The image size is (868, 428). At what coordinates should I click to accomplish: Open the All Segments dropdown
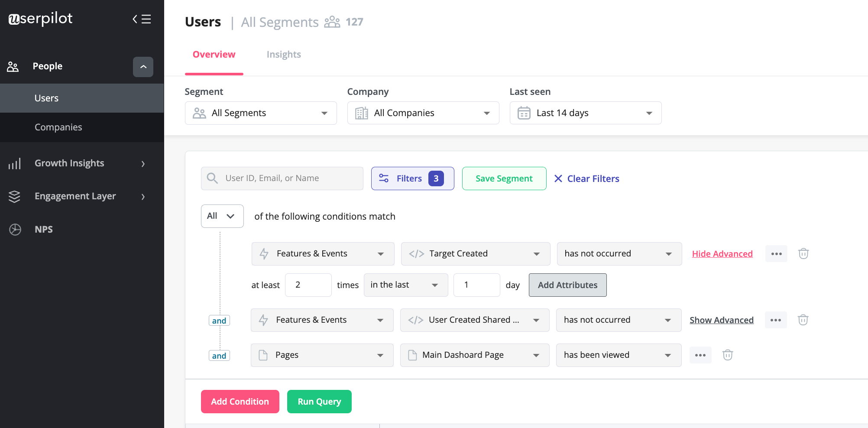pyautogui.click(x=260, y=113)
